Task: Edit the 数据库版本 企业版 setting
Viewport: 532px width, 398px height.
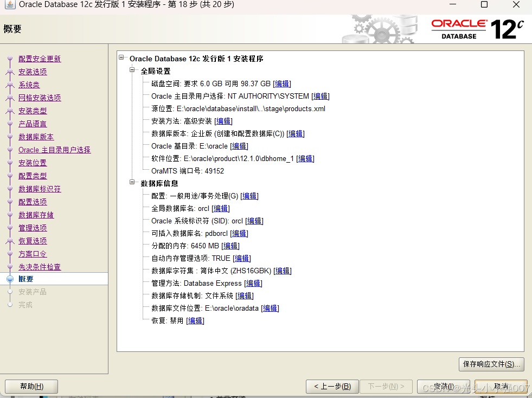Action: pos(296,134)
